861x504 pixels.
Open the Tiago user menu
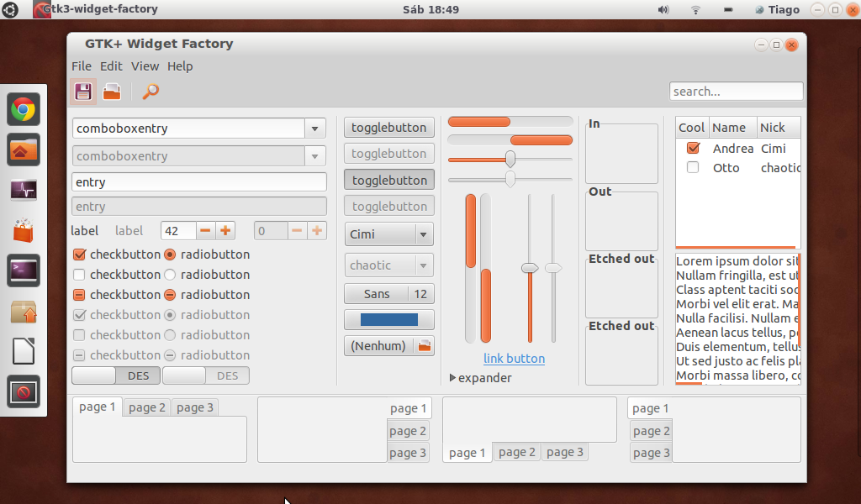pyautogui.click(x=777, y=9)
